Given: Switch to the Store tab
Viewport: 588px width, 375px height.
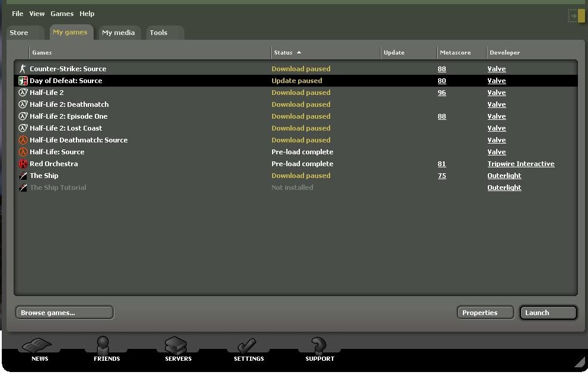Looking at the screenshot, I should (25, 33).
